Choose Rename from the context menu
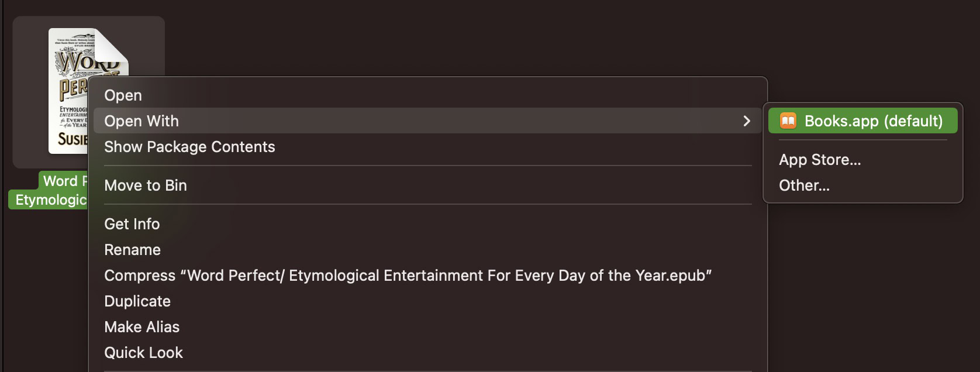Image resolution: width=980 pixels, height=372 pixels. coord(133,250)
